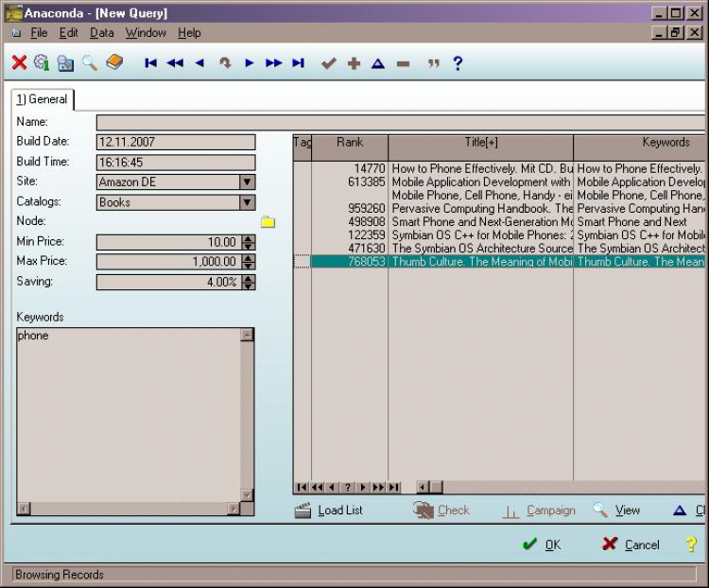Expand the Catalogs dropdown showing Books
This screenshot has height=588, width=709.
click(247, 202)
